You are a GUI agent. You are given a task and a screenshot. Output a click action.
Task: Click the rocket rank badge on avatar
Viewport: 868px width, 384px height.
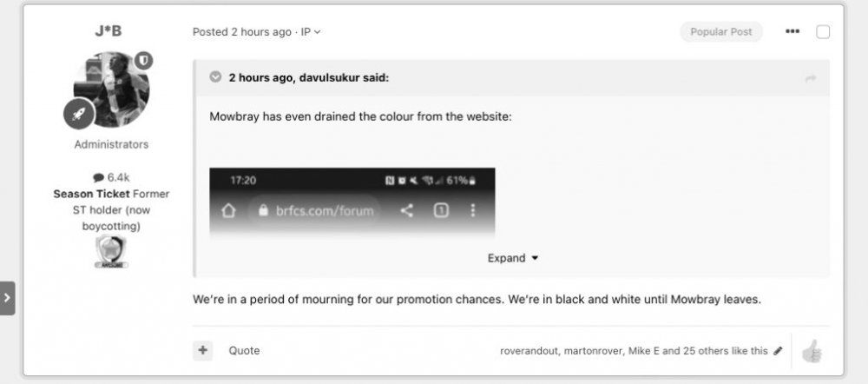coord(78,114)
